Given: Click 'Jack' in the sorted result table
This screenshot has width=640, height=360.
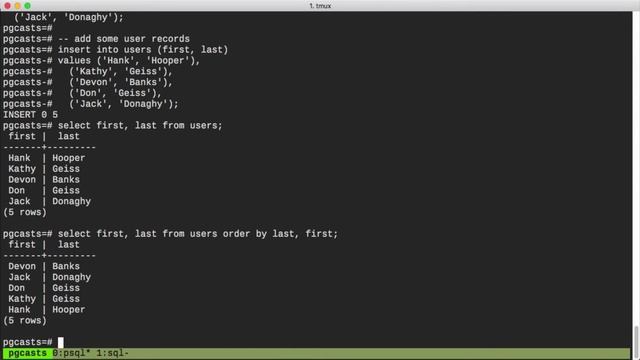Looking at the screenshot, I should 19,278.
